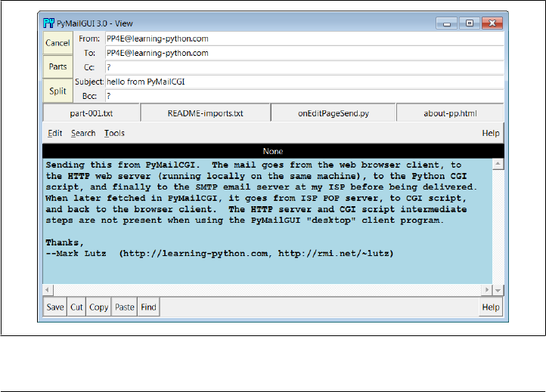
Task: Click the To address field
Action: tap(305, 53)
